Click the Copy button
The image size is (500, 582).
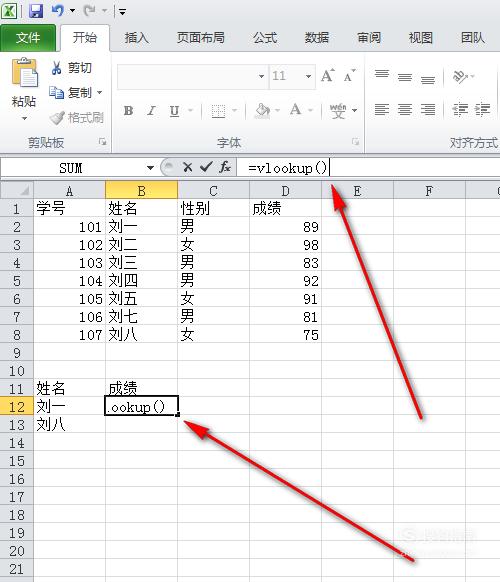tap(71, 92)
